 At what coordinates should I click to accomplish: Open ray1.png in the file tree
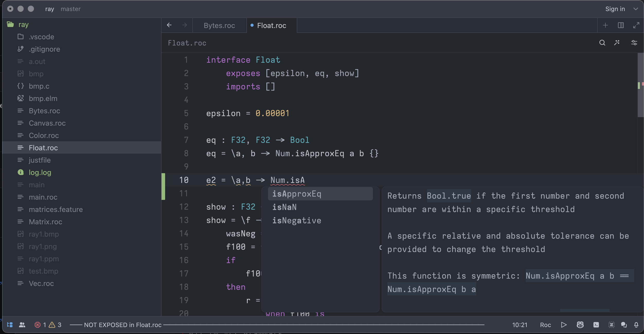point(82,246)
